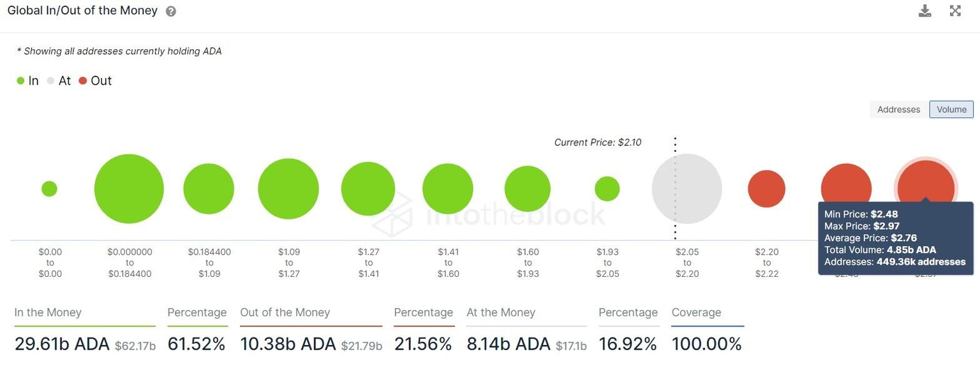The height and width of the screenshot is (370, 980).
Task: Click the red Out legend dot
Action: (84, 80)
